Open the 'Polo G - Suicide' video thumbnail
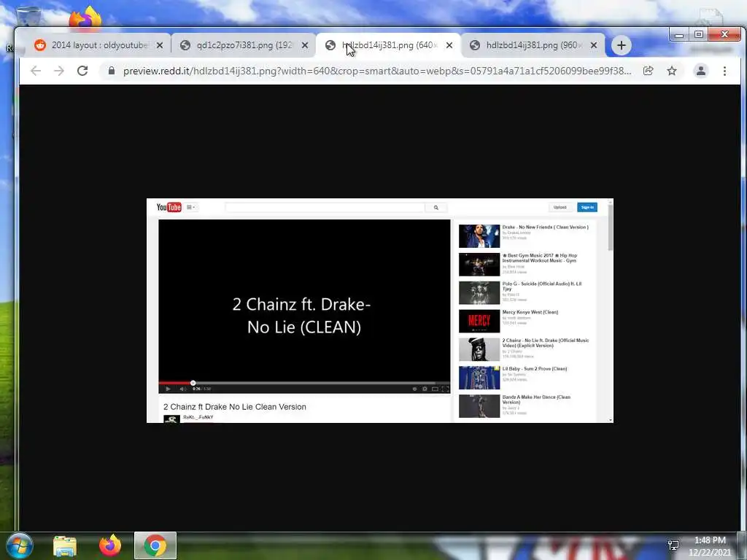This screenshot has width=747, height=560. [x=479, y=293]
